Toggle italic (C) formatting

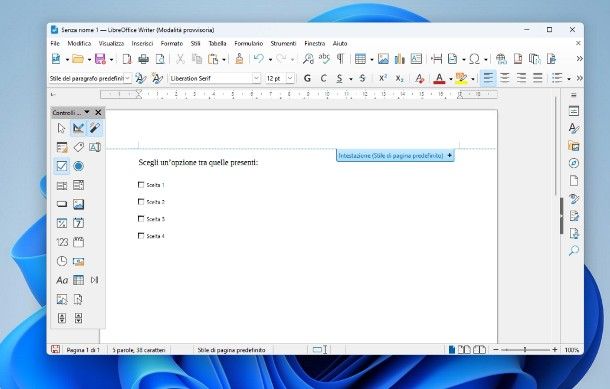323,78
